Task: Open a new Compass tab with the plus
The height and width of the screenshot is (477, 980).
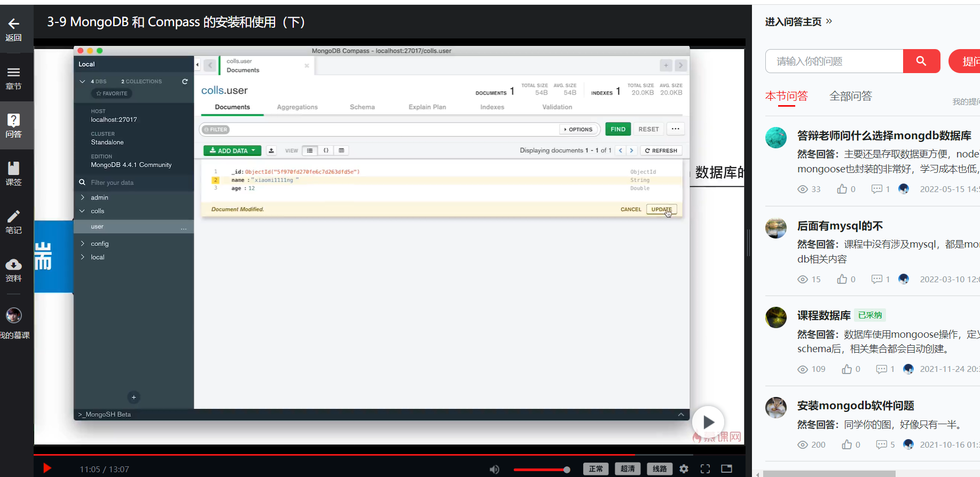Action: tap(666, 66)
